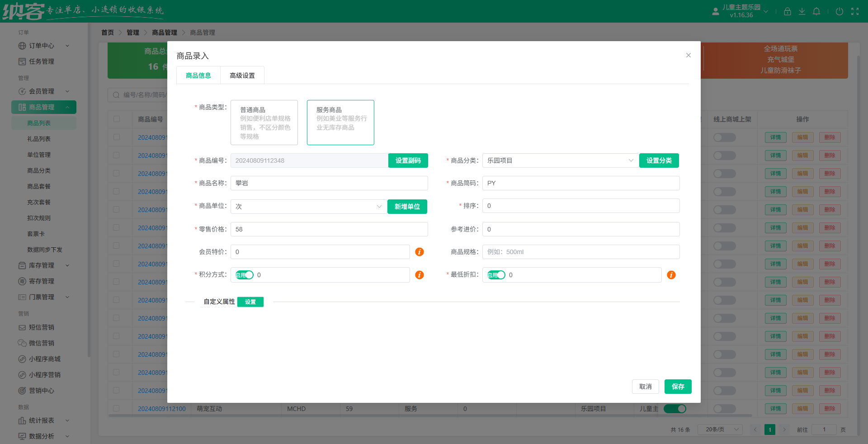868x444 pixels.
Task: Click the 前往 page number input
Action: coord(824,430)
